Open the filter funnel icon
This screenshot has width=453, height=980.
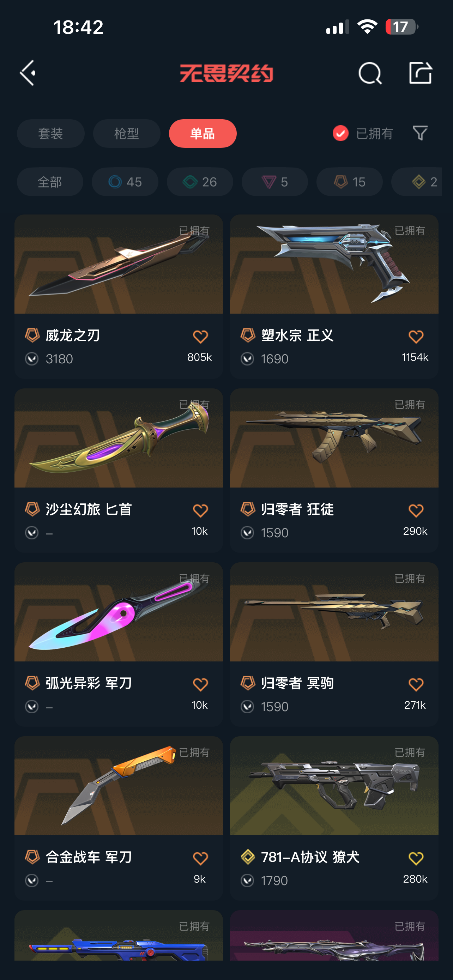pos(420,133)
